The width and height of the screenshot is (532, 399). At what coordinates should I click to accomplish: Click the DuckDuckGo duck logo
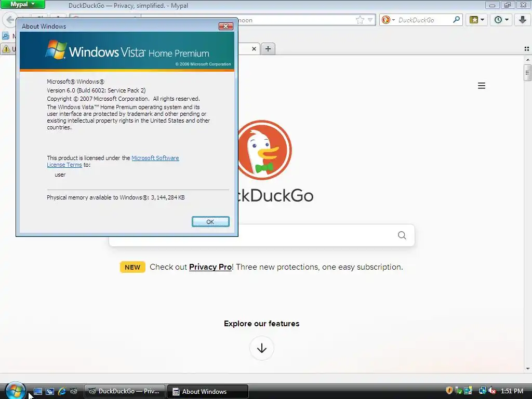tap(264, 150)
